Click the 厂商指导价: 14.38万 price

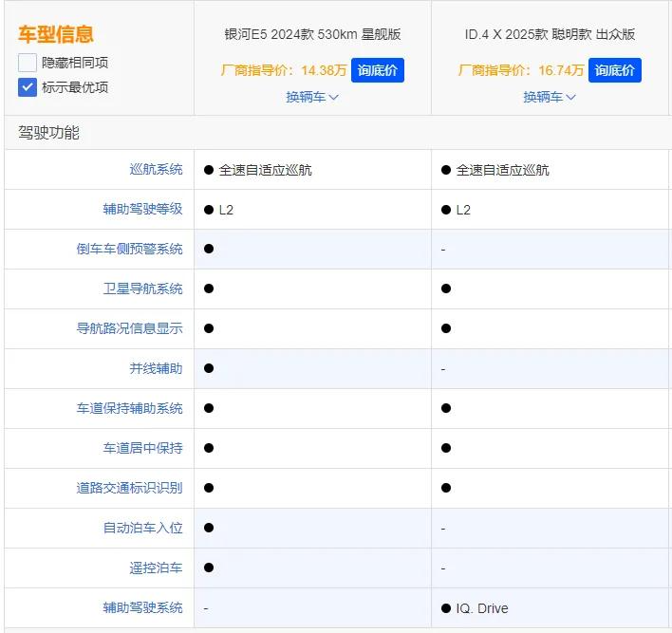click(x=283, y=70)
